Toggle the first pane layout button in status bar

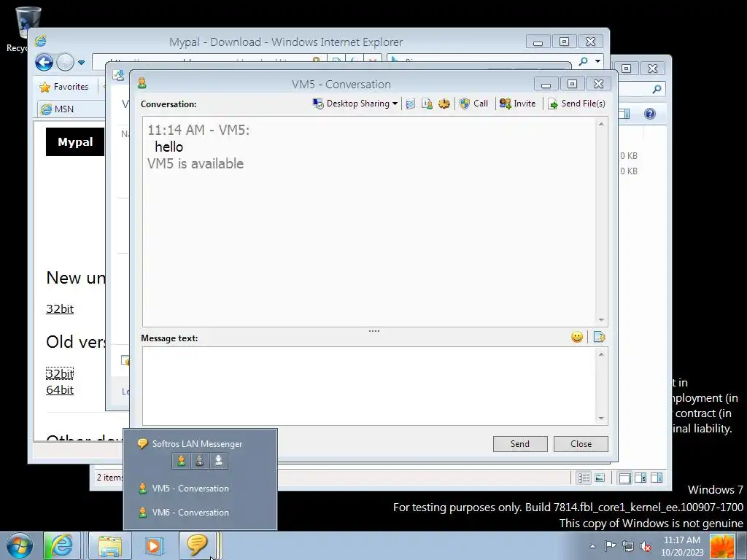click(x=624, y=478)
